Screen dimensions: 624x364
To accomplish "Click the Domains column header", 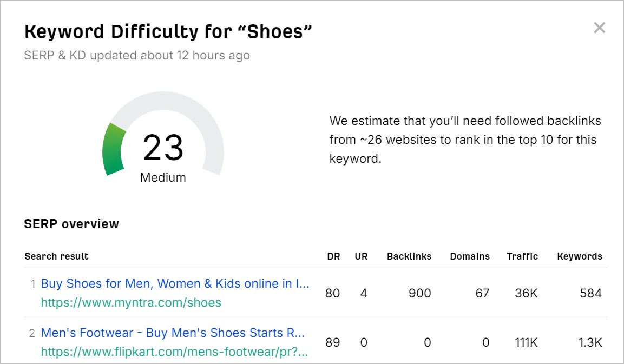I will [x=469, y=256].
